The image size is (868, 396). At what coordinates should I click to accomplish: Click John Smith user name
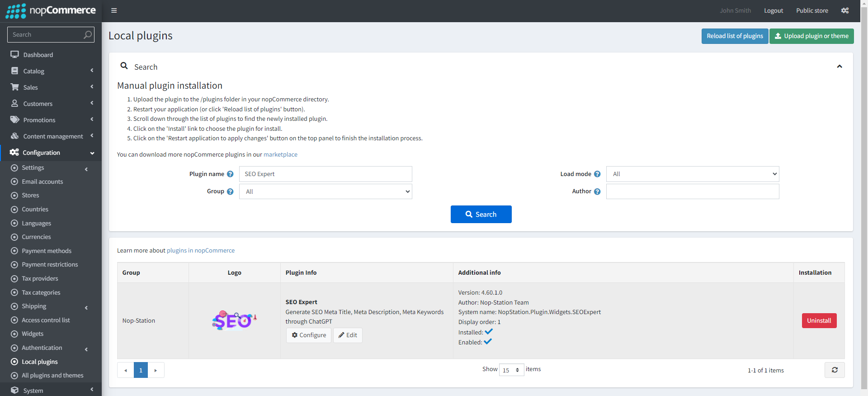(735, 10)
